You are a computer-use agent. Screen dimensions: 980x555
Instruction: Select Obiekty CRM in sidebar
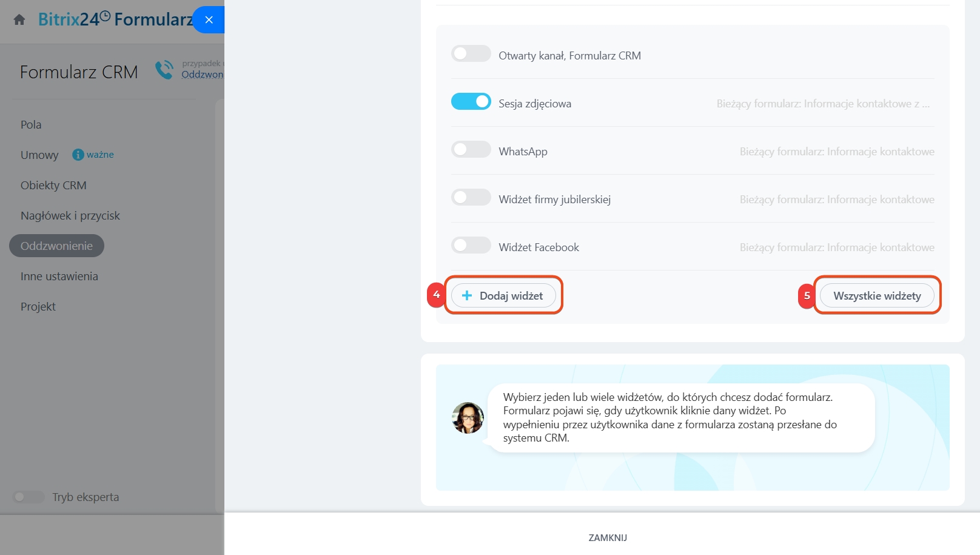point(53,186)
